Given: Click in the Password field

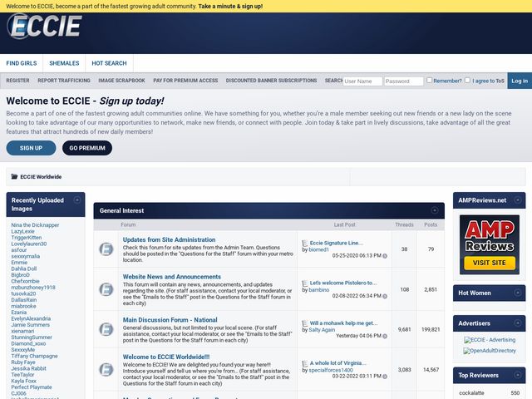Looking at the screenshot, I should pyautogui.click(x=403, y=81).
